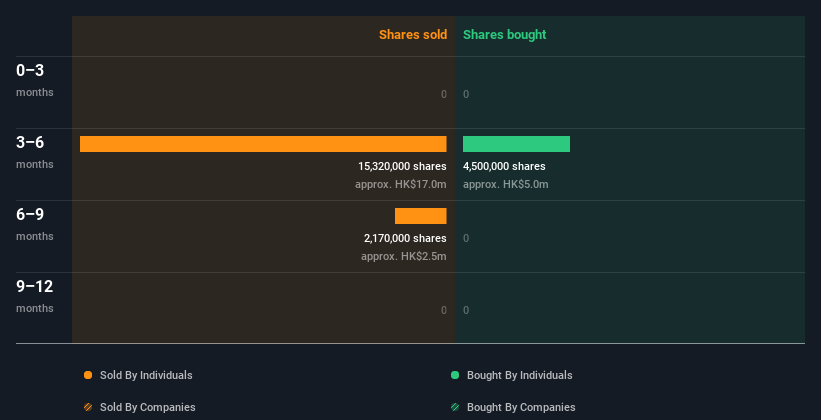This screenshot has width=821, height=420.
Task: Click the green Bought By Individuals legend dot
Action: pos(455,375)
